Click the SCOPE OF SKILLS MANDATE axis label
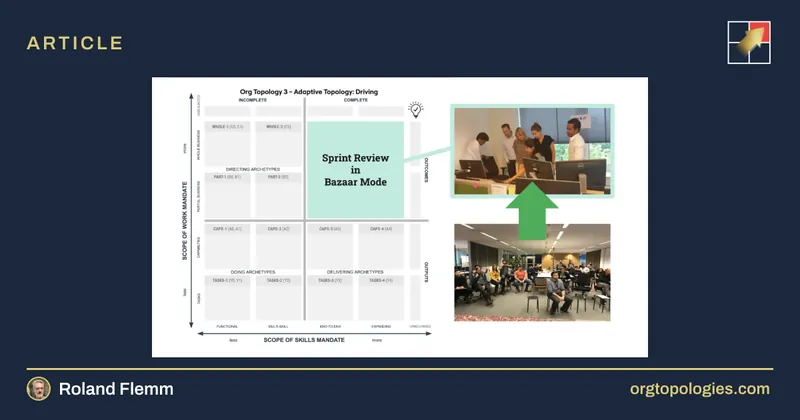Viewport: 800px width, 420px height. point(304,340)
